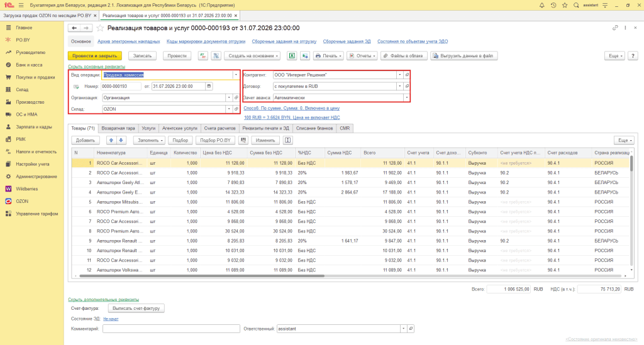644x345 pixels.
Task: Open the calendar picker beside the date
Action: (x=209, y=86)
